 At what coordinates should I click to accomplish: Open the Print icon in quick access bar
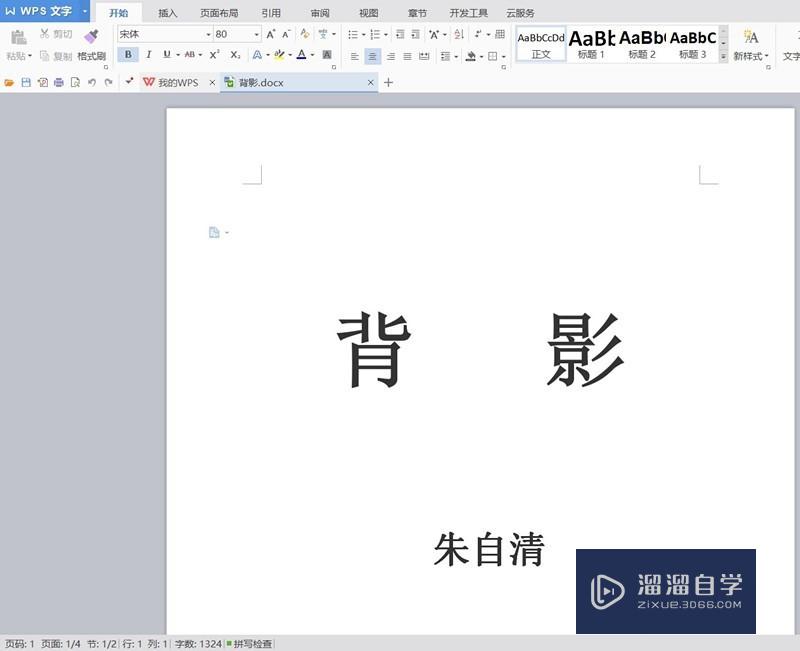58,82
